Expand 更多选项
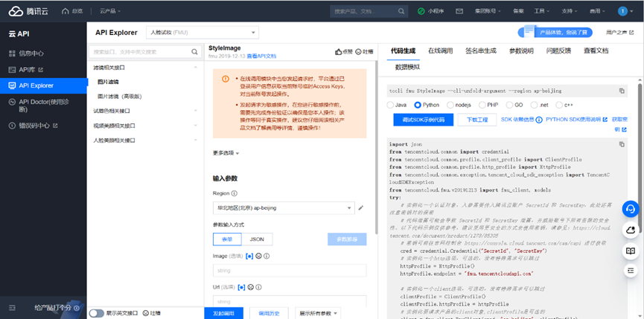This screenshot has height=319, width=644. (226, 153)
